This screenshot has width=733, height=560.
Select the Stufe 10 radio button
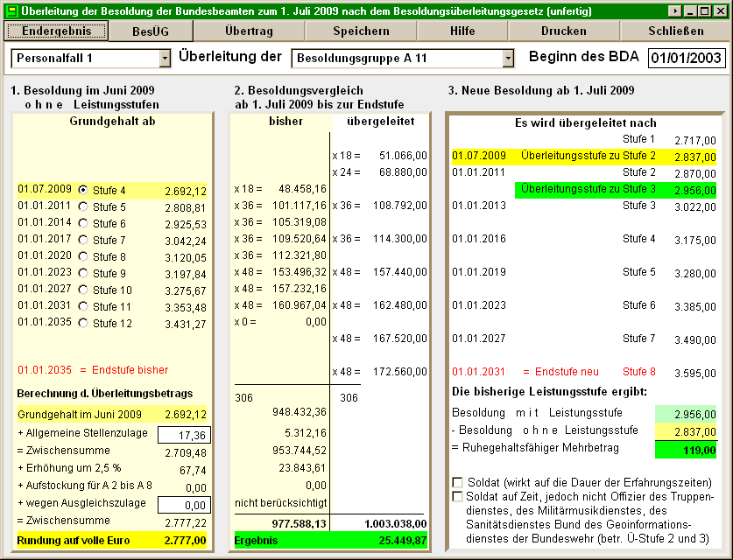point(83,290)
